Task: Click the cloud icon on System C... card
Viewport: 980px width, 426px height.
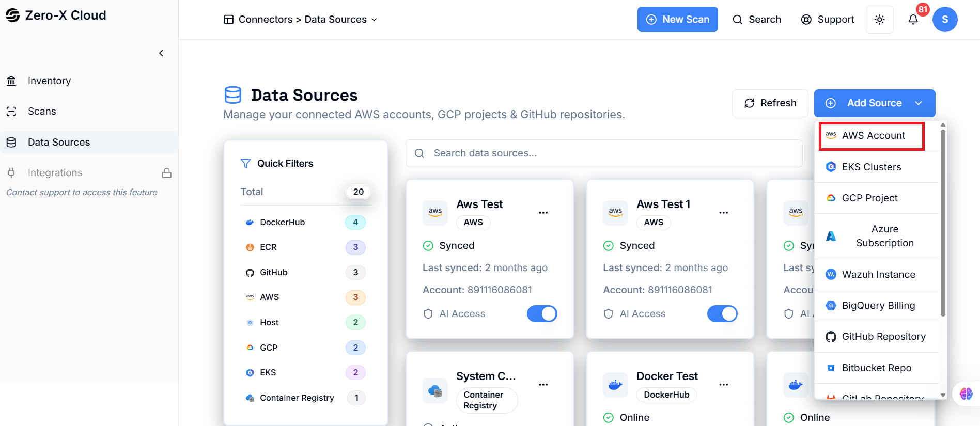Action: point(435,390)
